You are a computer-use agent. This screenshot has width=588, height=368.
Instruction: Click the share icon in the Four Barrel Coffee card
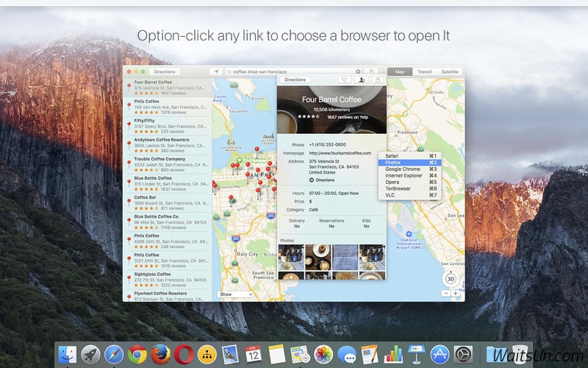click(x=378, y=79)
